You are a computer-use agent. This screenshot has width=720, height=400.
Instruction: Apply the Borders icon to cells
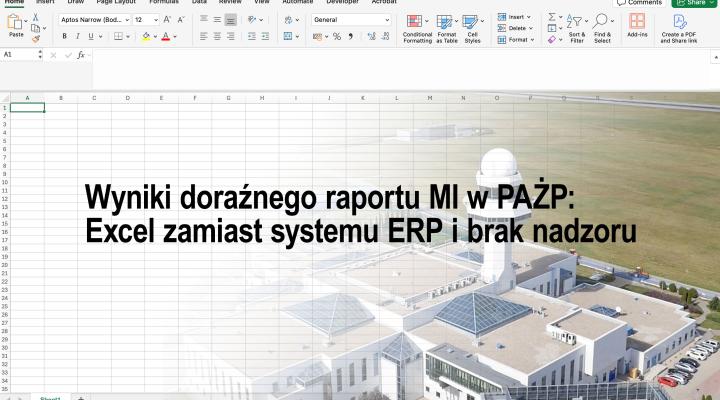(118, 36)
